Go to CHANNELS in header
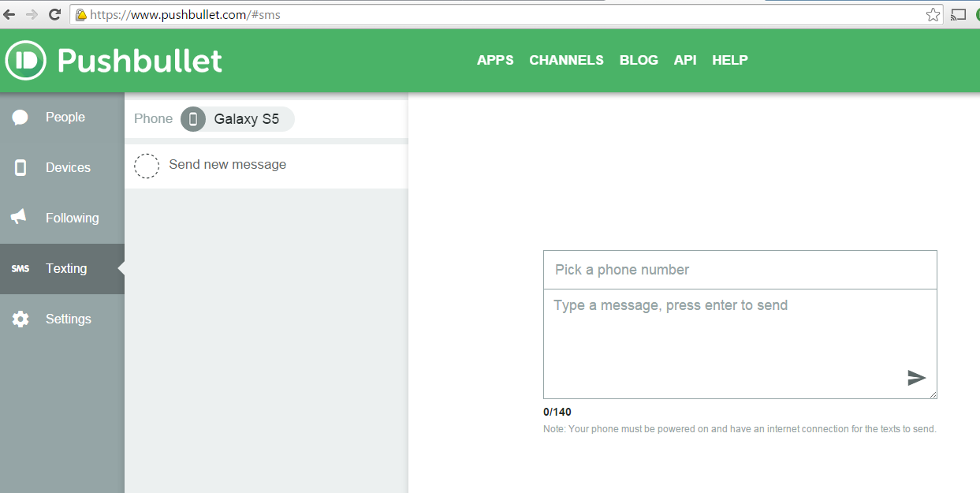 pos(566,60)
